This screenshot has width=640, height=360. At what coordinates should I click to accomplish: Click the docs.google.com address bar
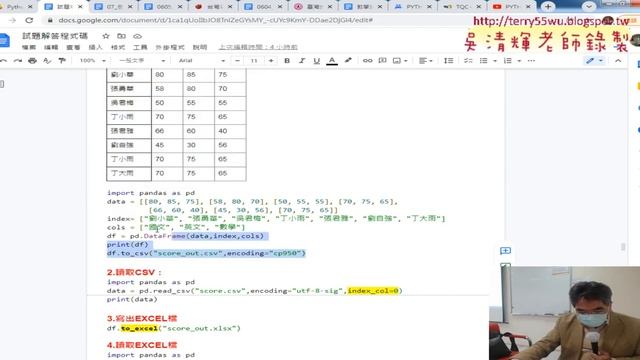coord(216,20)
